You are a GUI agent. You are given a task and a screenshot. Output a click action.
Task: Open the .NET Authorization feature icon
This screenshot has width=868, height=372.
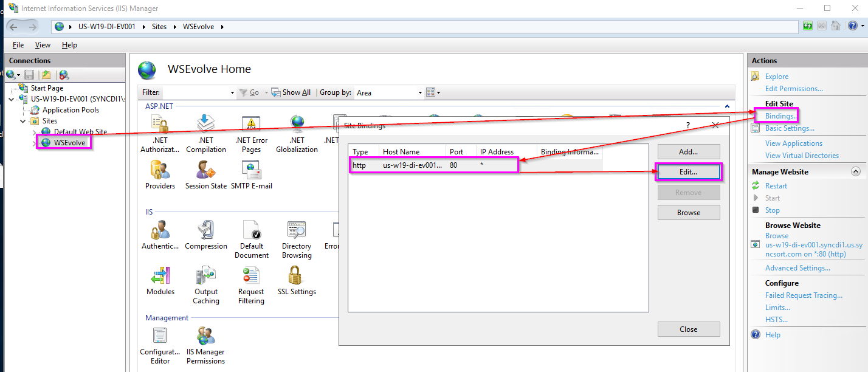[160, 124]
